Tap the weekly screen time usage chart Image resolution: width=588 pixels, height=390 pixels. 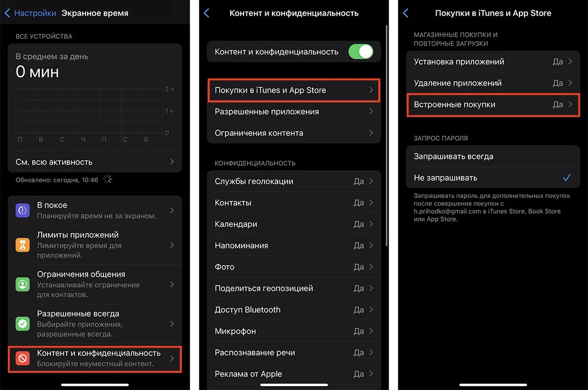[x=94, y=115]
